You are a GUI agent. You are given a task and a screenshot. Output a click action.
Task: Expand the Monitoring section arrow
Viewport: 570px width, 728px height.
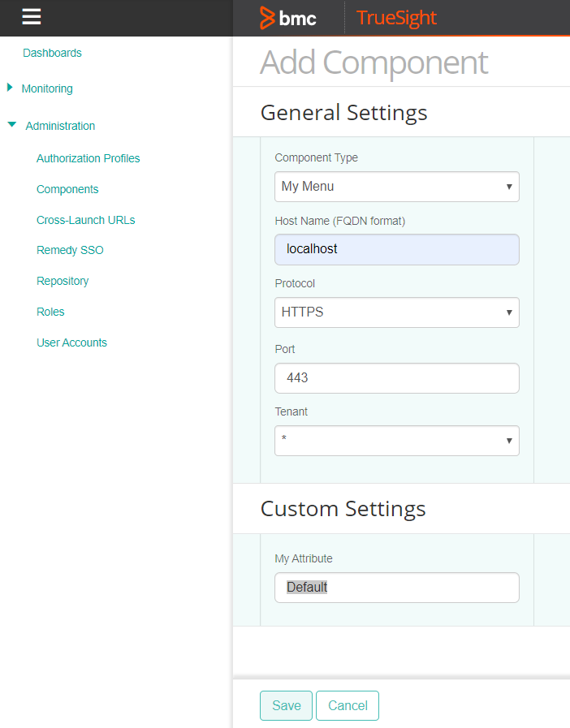[x=10, y=88]
